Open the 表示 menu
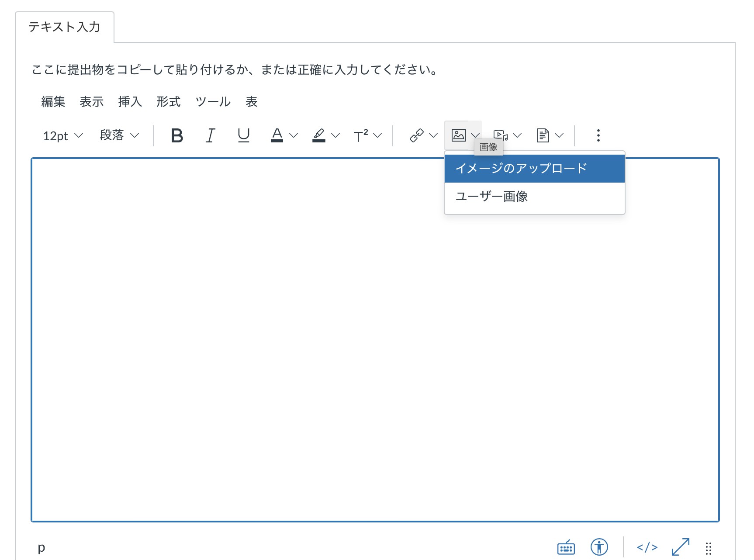Viewport: 754px width, 560px height. click(x=92, y=102)
